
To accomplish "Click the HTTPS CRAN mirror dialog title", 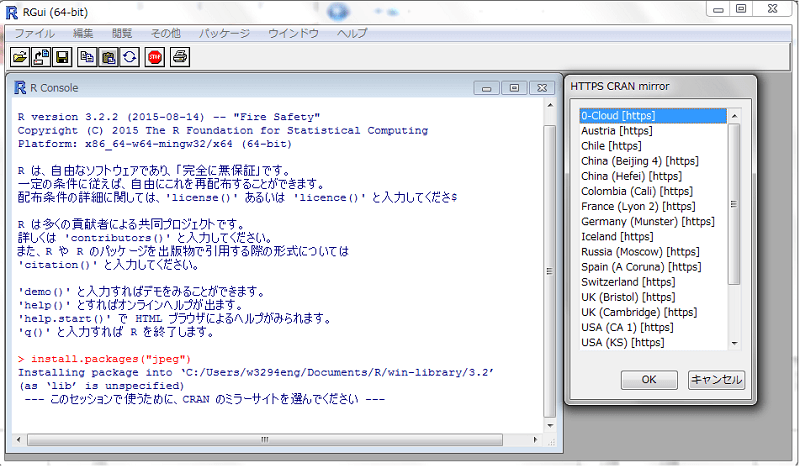I will [x=620, y=86].
